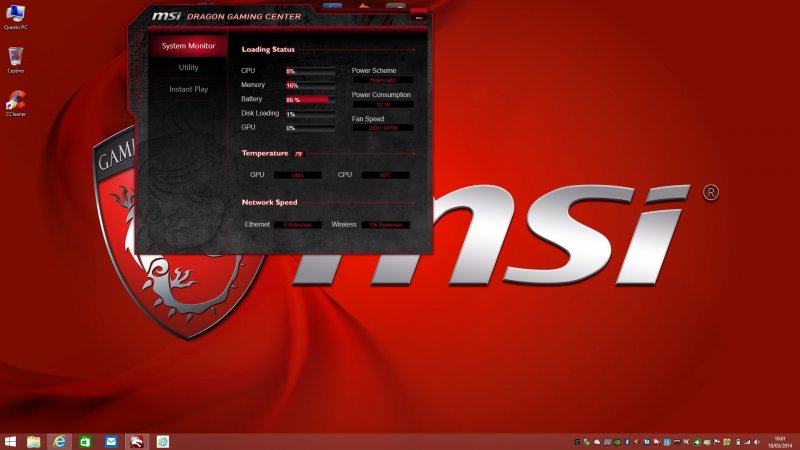Click the GPU temperature value field

click(x=297, y=175)
